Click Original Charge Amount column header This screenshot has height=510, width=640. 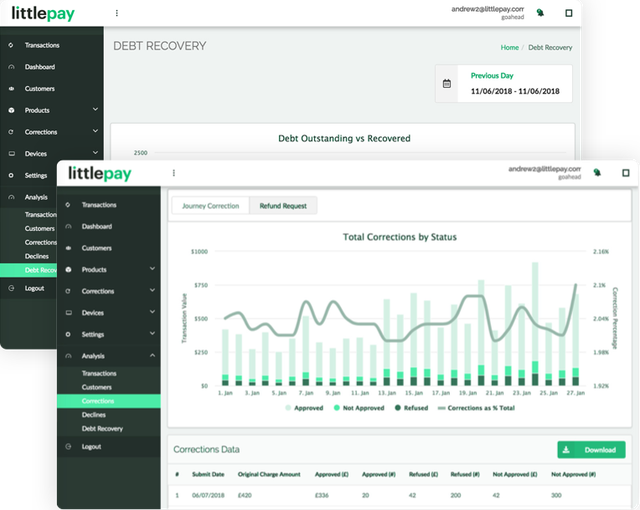pos(269,474)
